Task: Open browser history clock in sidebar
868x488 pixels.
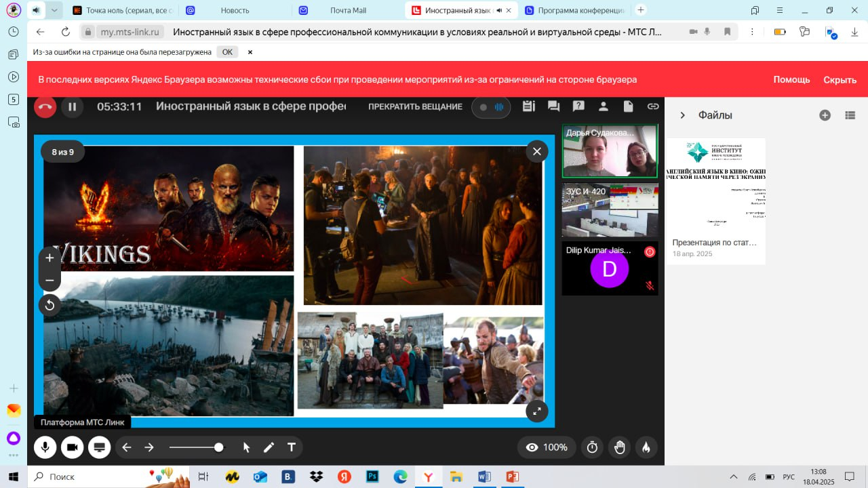Action: pos(14,32)
